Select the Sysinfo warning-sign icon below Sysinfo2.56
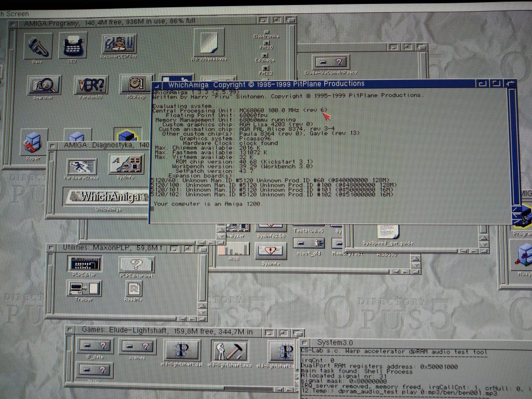532x399 pixels. (x=270, y=251)
